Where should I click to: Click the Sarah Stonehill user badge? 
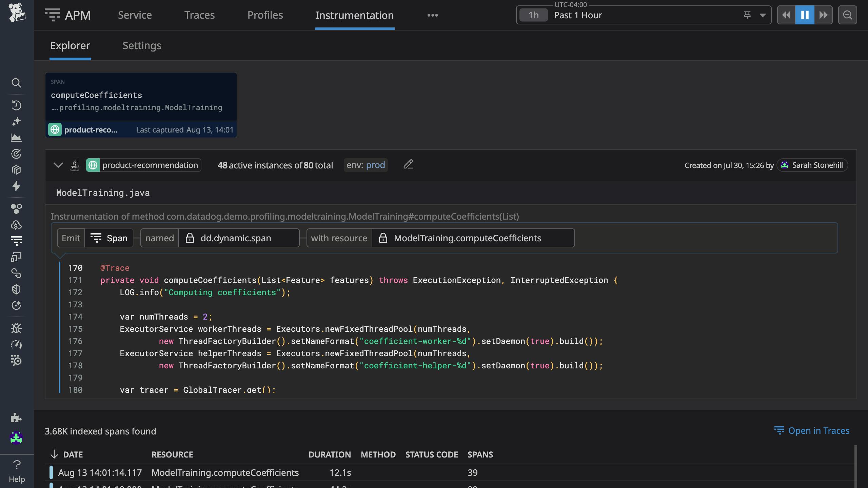click(812, 165)
